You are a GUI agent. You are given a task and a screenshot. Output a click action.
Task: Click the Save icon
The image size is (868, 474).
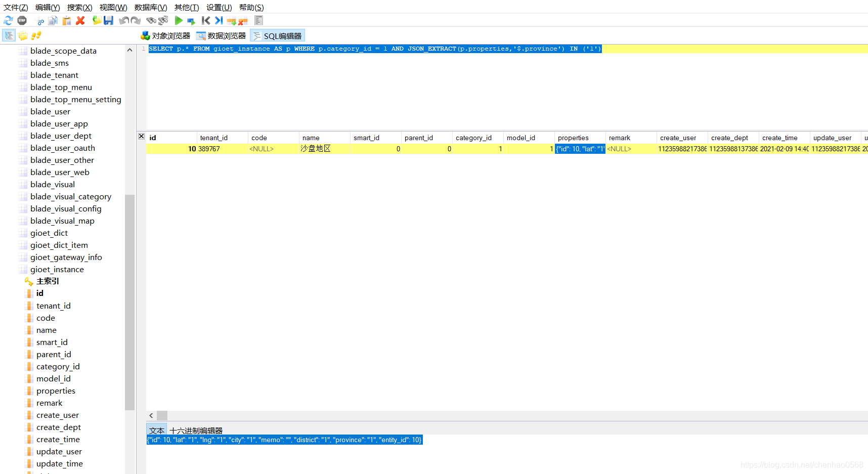click(x=108, y=20)
